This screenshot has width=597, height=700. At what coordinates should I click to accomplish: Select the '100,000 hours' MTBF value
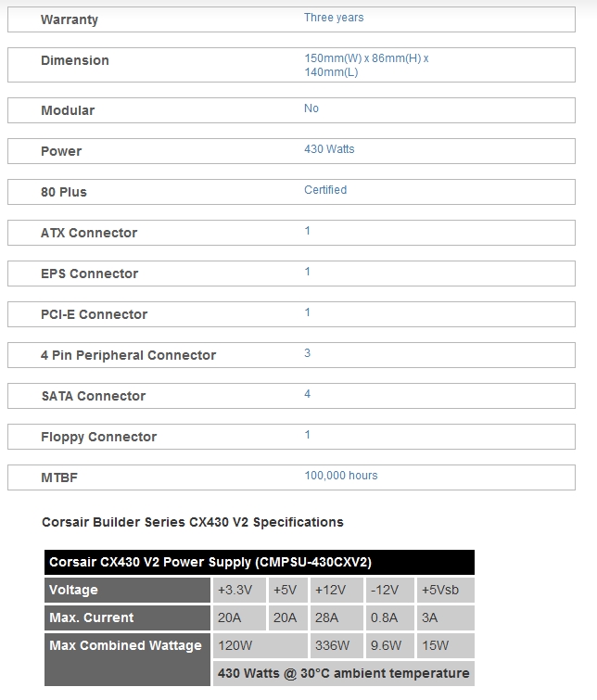click(x=341, y=476)
